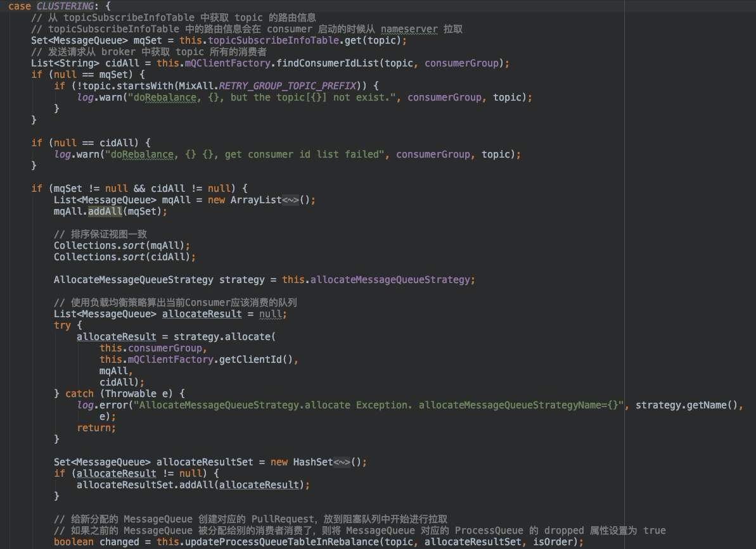The width and height of the screenshot is (756, 549).
Task: Place cursor on Collections.sort(mqAll) line
Action: coord(122,246)
